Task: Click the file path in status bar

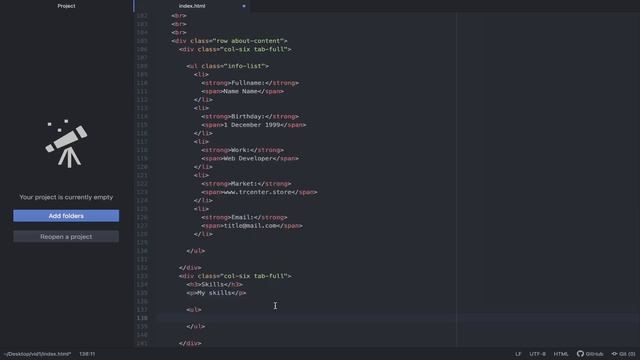Action: (38, 354)
